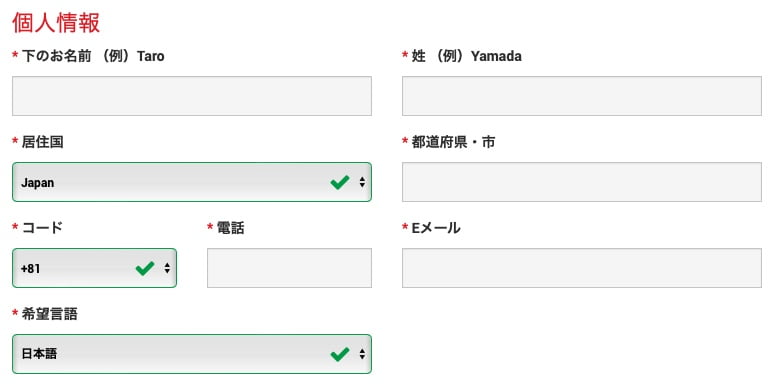Click the 姓 (例) Yamada label
The height and width of the screenshot is (390, 782).
466,56
